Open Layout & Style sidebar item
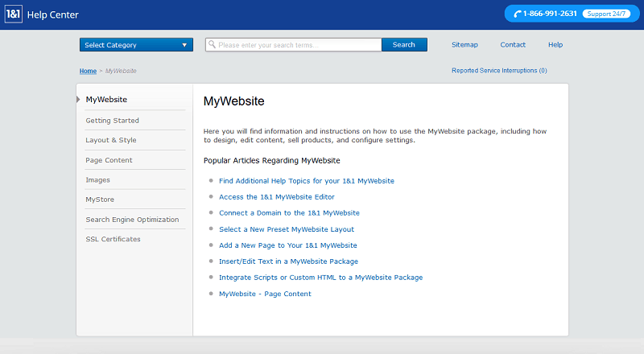Viewport: 644px width, 354px height. pyautogui.click(x=111, y=140)
